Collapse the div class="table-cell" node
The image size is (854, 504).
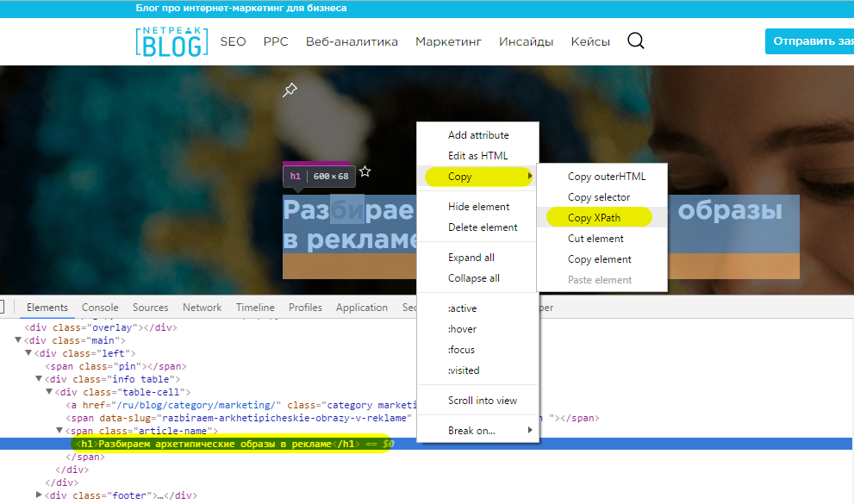point(49,392)
